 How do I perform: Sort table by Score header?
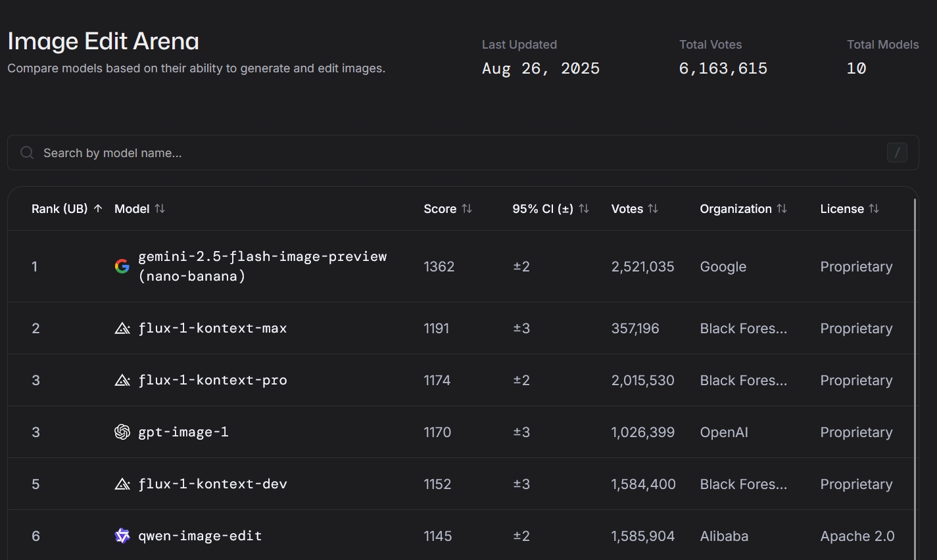coord(448,208)
